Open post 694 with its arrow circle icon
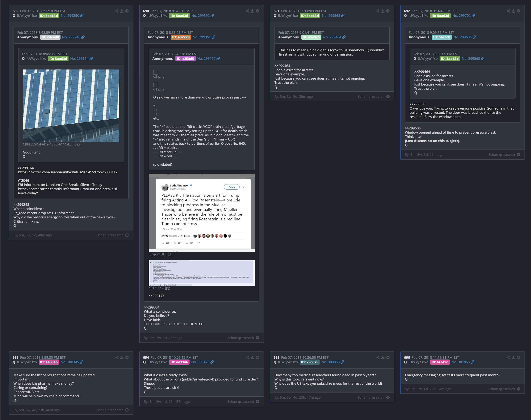This screenshot has width=531, height=420. [257, 357]
